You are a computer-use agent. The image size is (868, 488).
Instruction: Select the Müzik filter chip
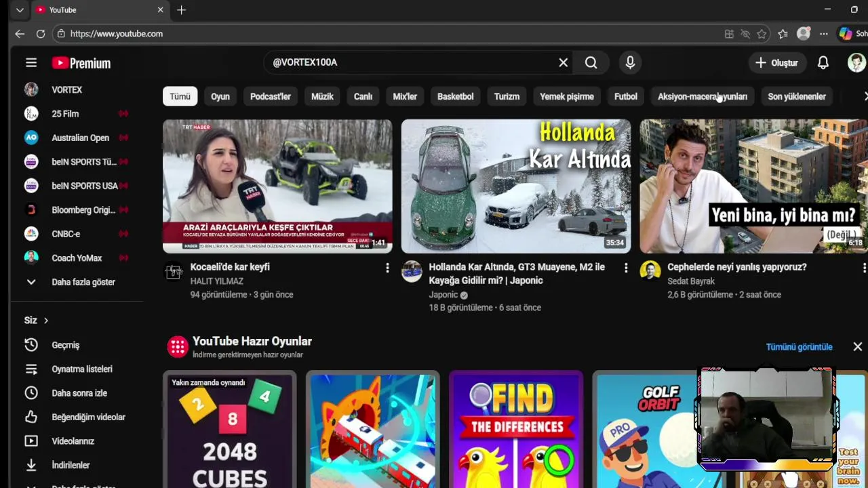[x=322, y=96]
